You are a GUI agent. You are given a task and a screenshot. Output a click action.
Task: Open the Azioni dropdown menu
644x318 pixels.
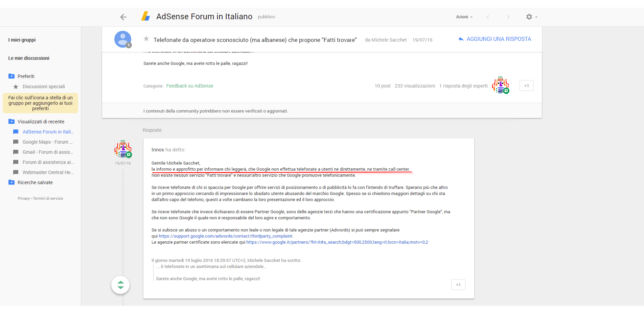[x=464, y=17]
